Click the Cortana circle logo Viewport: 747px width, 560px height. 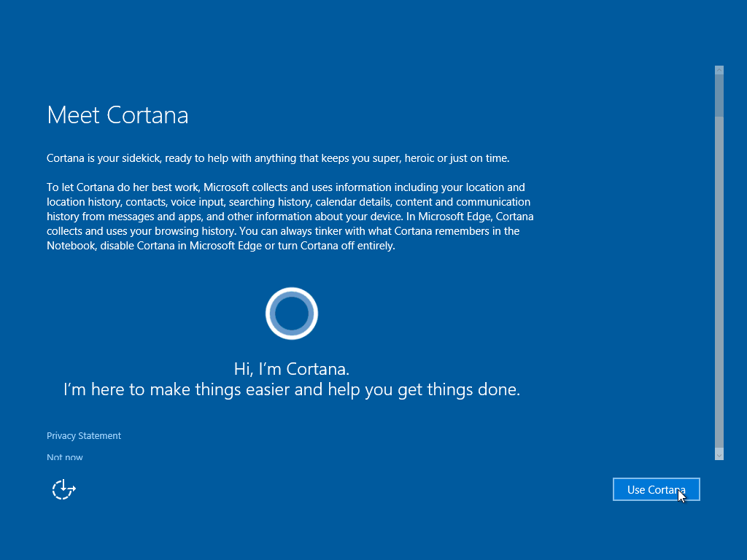(292, 314)
